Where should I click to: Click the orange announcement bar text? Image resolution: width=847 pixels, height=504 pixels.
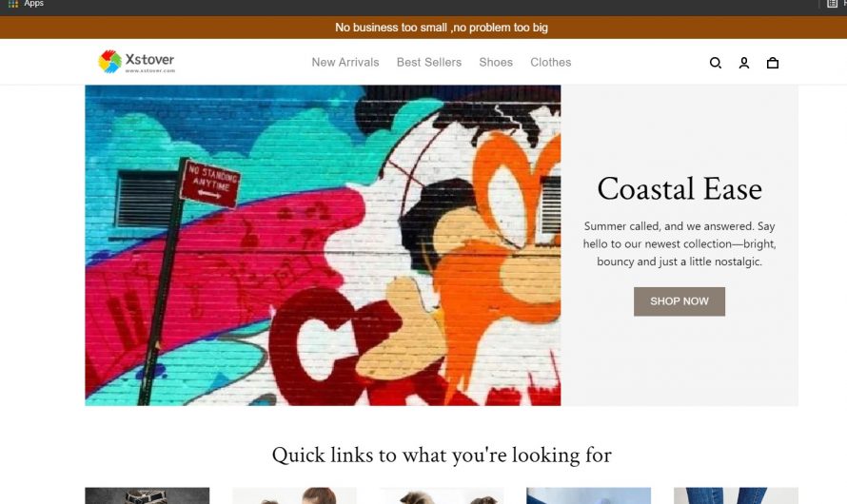tap(442, 28)
